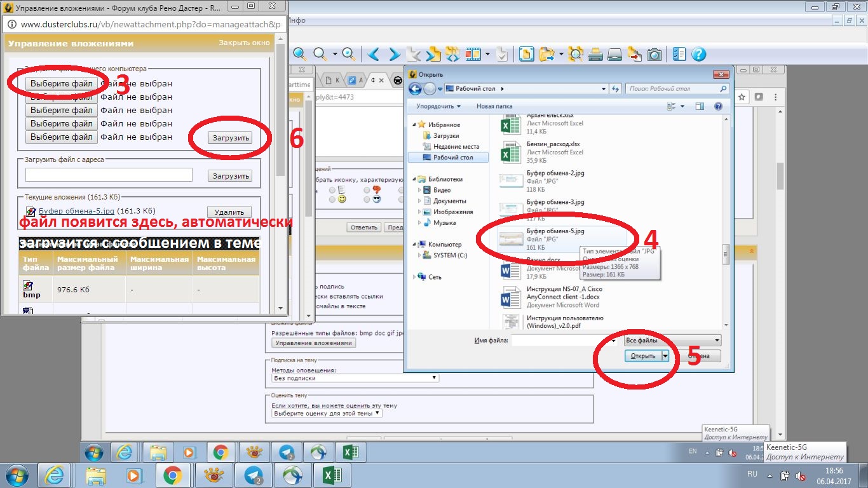The image size is (868, 488).
Task: Click the RU language indicator in tray
Action: (x=752, y=474)
